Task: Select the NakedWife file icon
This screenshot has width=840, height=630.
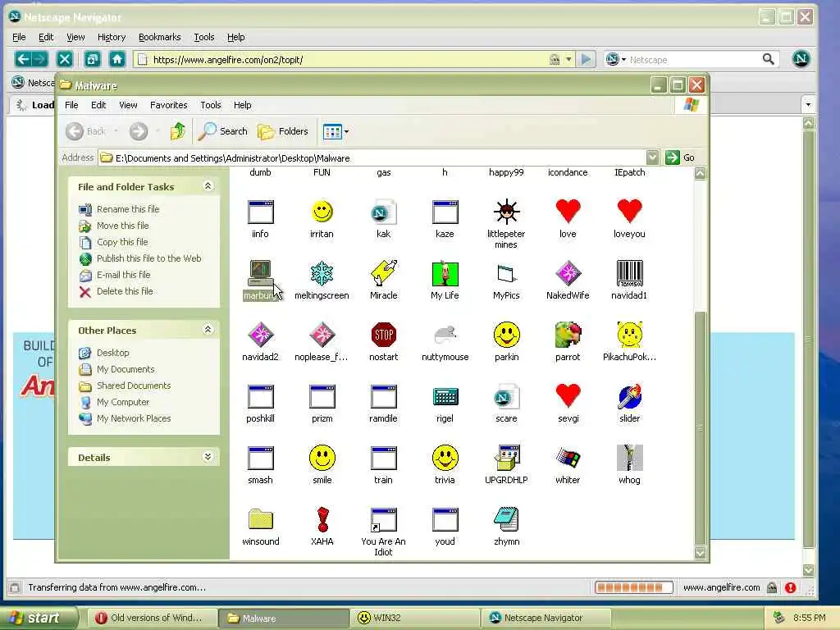Action: (x=568, y=273)
